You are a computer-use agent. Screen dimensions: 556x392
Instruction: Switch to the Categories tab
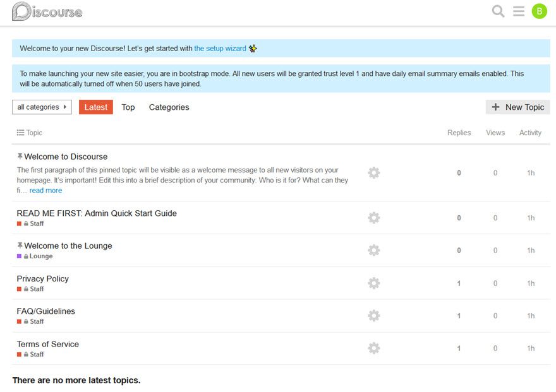click(x=168, y=107)
